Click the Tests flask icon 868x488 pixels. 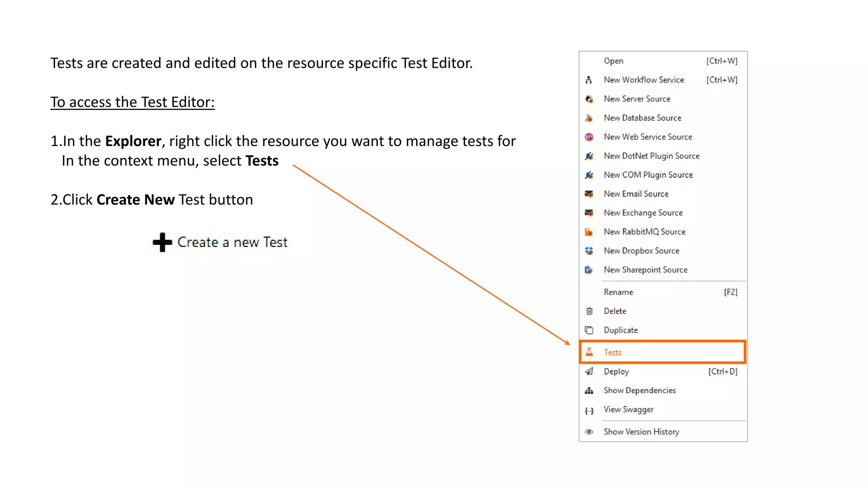point(589,352)
